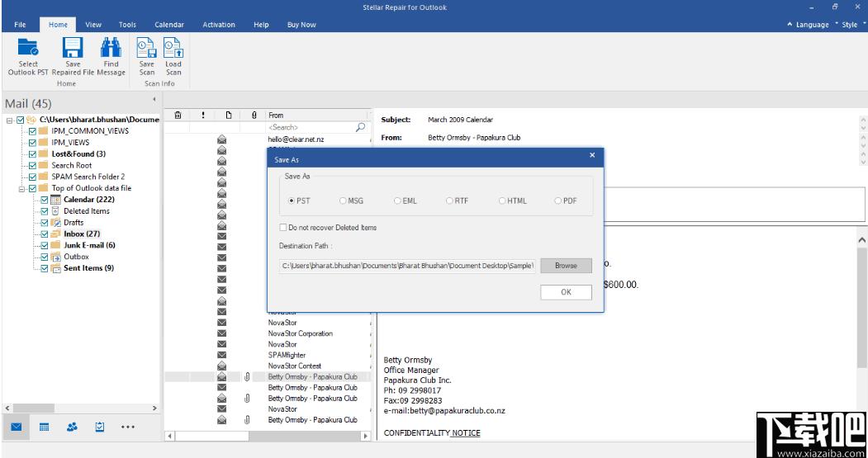Switch to Mail view icon
Image resolution: width=868 pixels, height=458 pixels.
click(16, 427)
